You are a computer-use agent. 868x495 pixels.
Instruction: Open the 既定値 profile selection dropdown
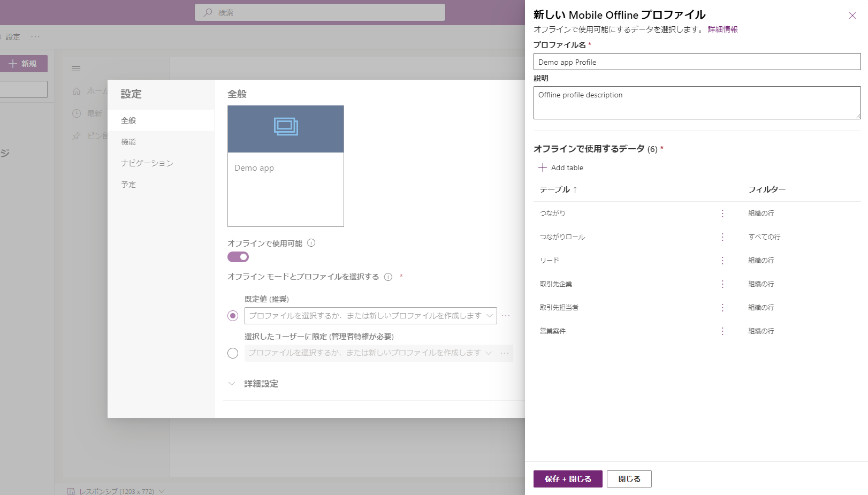[370, 316]
